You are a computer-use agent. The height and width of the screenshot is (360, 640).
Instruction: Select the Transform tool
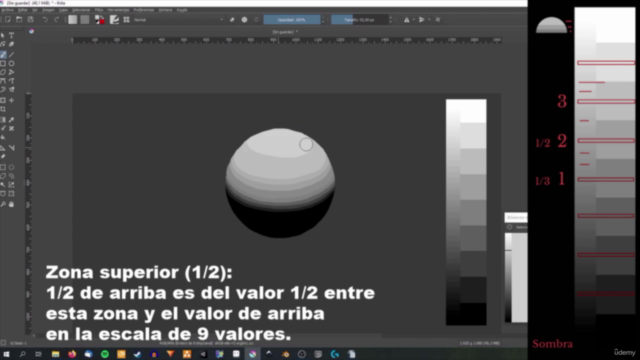tap(3, 100)
